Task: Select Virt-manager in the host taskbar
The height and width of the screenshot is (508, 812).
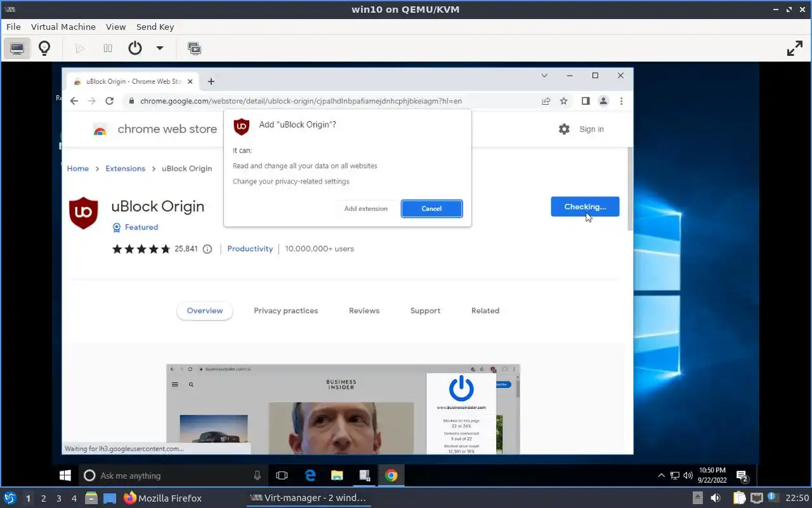Action: (308, 498)
